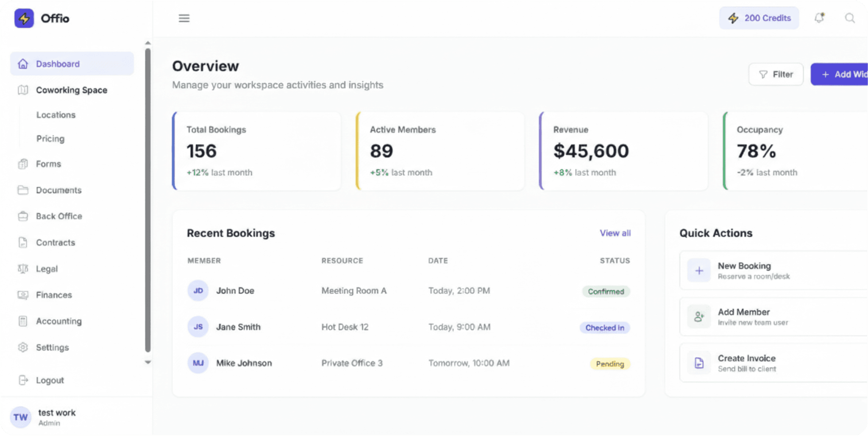
Task: Click the Add Member person icon
Action: 698,316
